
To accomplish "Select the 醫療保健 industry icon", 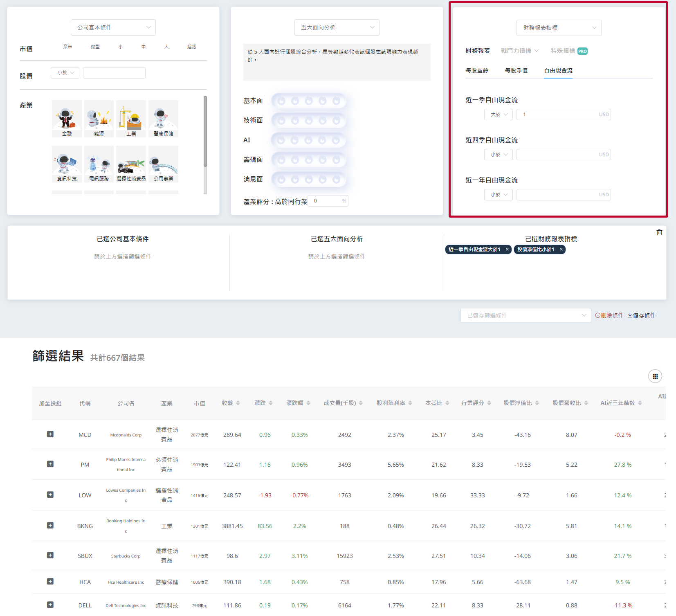I will (x=163, y=119).
